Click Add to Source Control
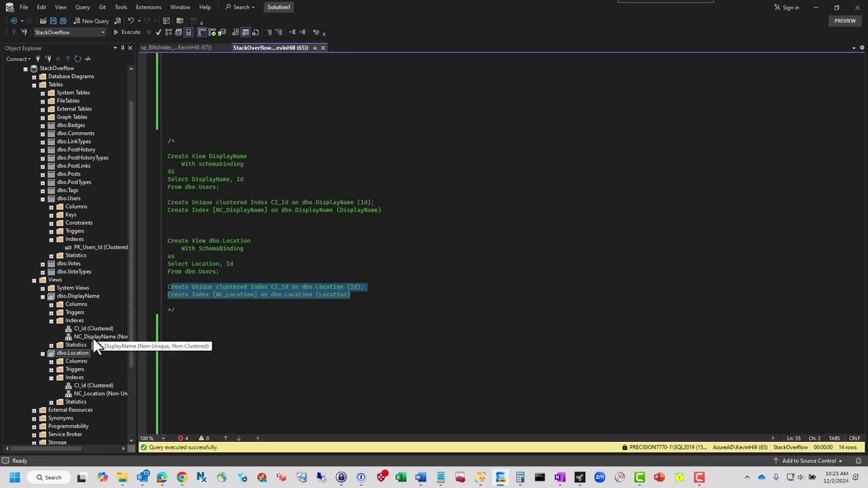This screenshot has height=488, width=868. [809, 461]
